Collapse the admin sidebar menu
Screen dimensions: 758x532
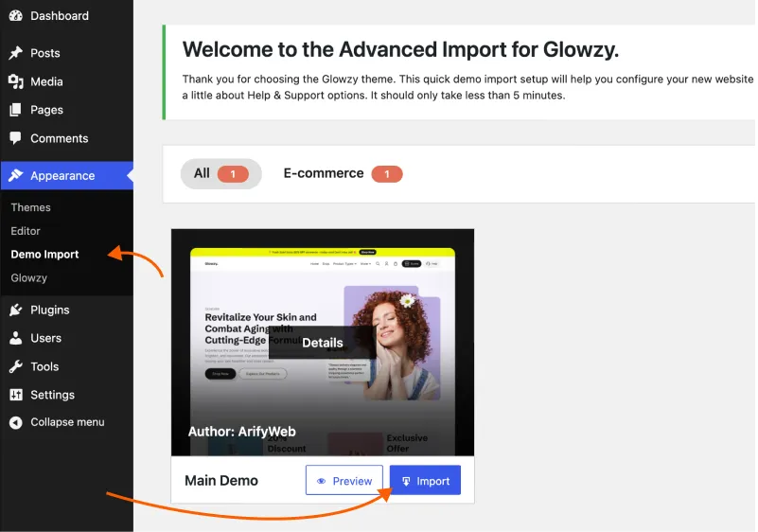point(66,422)
